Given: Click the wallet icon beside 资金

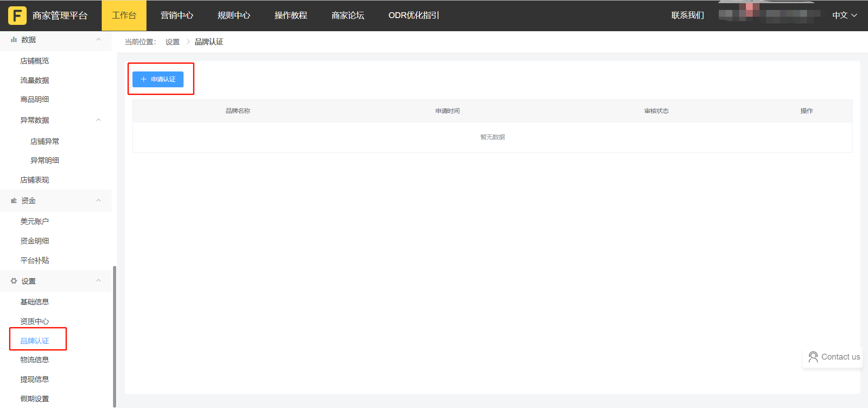Looking at the screenshot, I should (x=14, y=200).
